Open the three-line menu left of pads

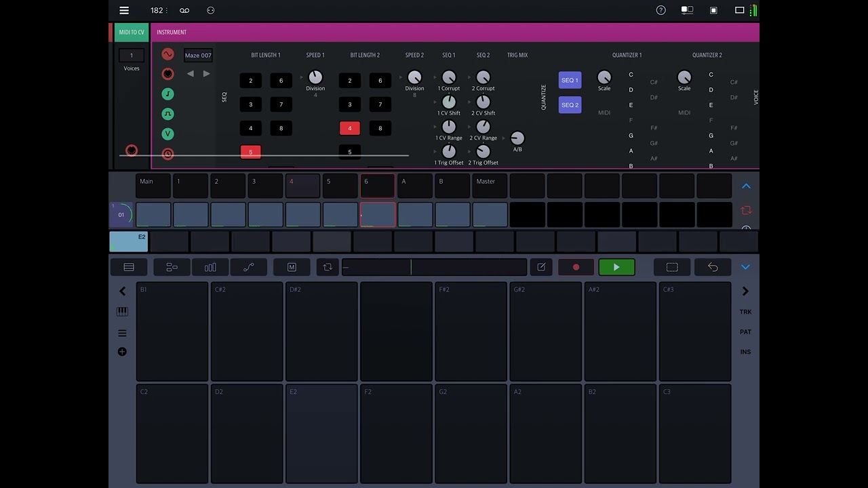point(122,333)
